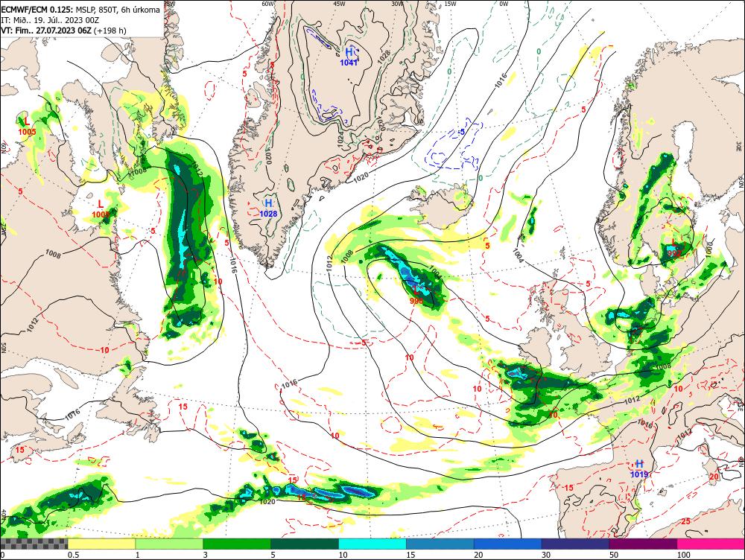This screenshot has width=745, height=560.
Task: Click the '992' low pressure value over Scandinavia
Action: (x=674, y=253)
